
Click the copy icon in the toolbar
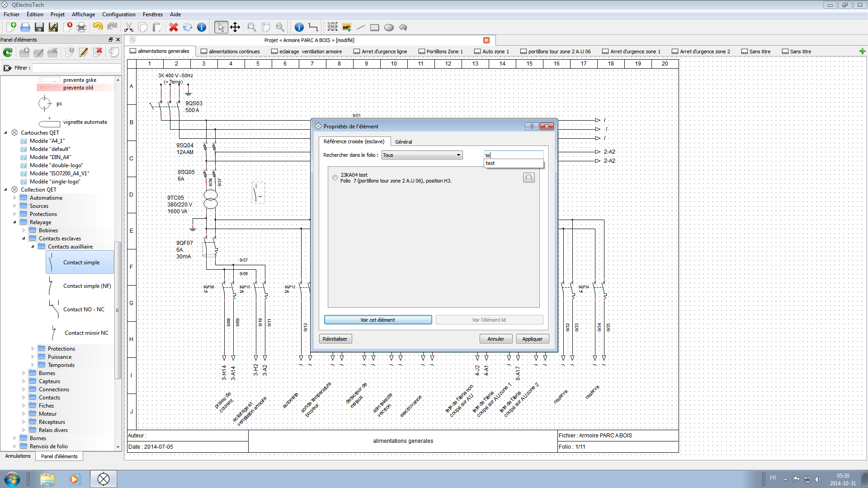[x=143, y=27]
